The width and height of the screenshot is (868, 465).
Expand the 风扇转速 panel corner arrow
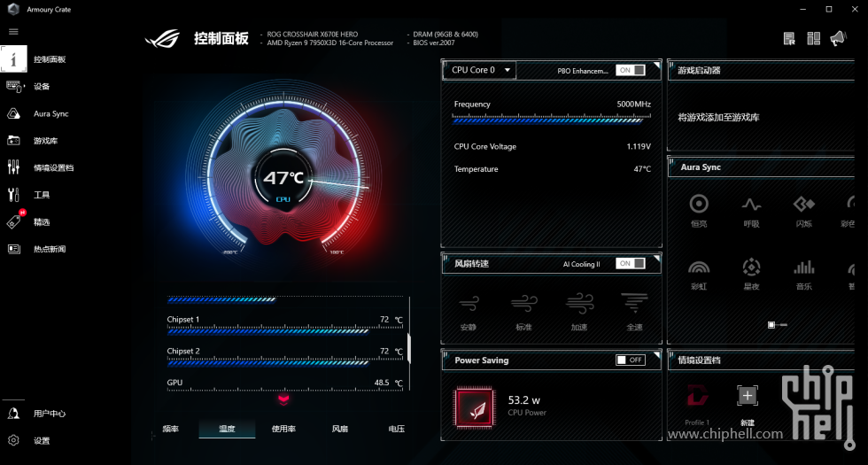(656, 259)
